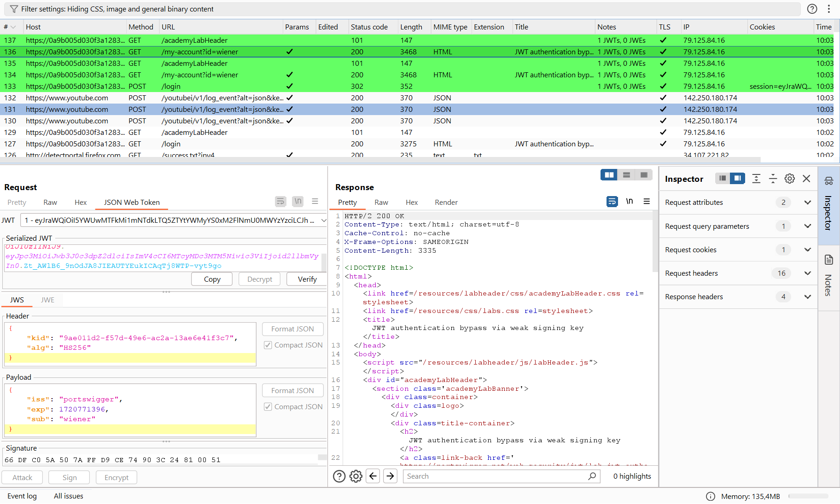
Task: Select the JWS tab
Action: point(17,300)
